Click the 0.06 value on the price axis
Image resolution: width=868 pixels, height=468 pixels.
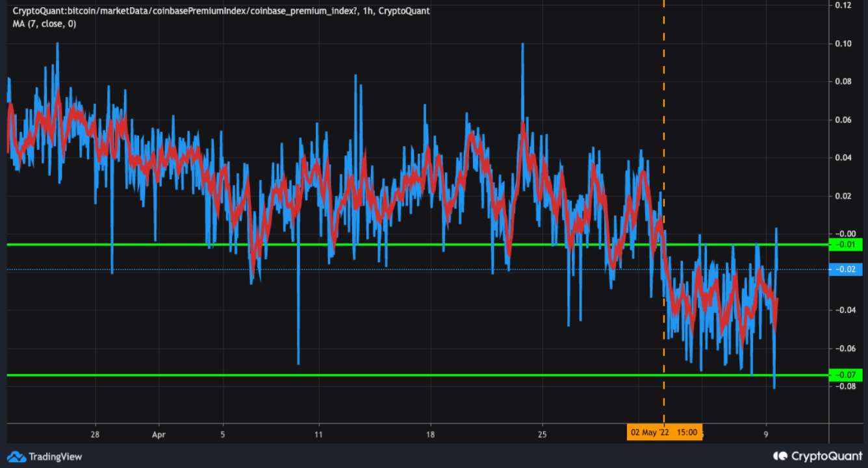coord(843,120)
